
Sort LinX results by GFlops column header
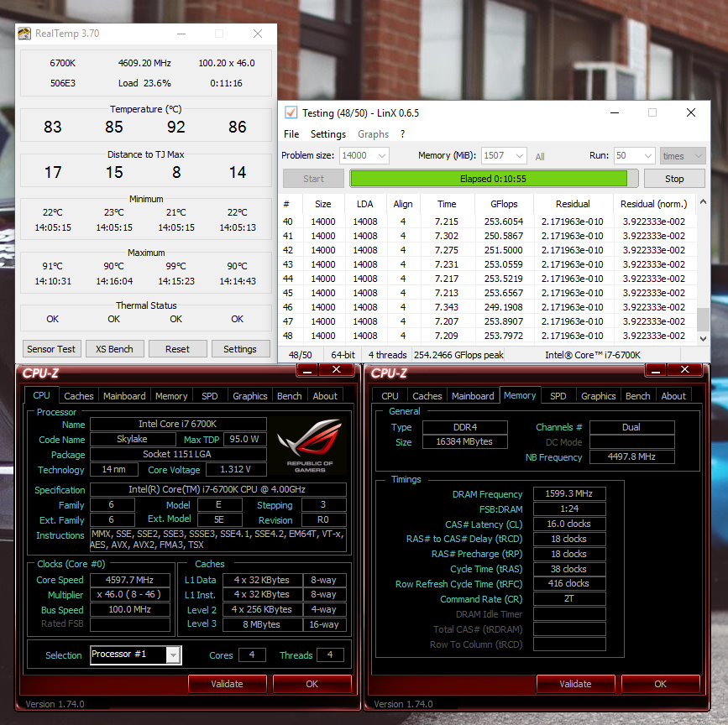(x=504, y=204)
